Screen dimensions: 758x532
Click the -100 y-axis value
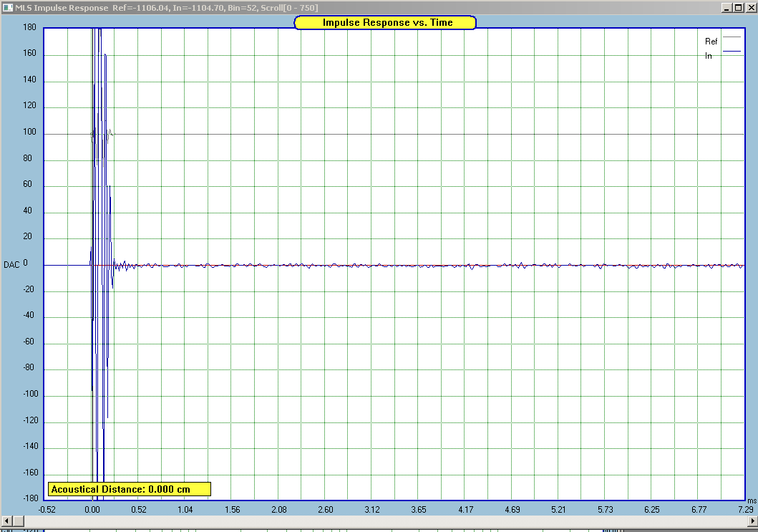(31, 394)
